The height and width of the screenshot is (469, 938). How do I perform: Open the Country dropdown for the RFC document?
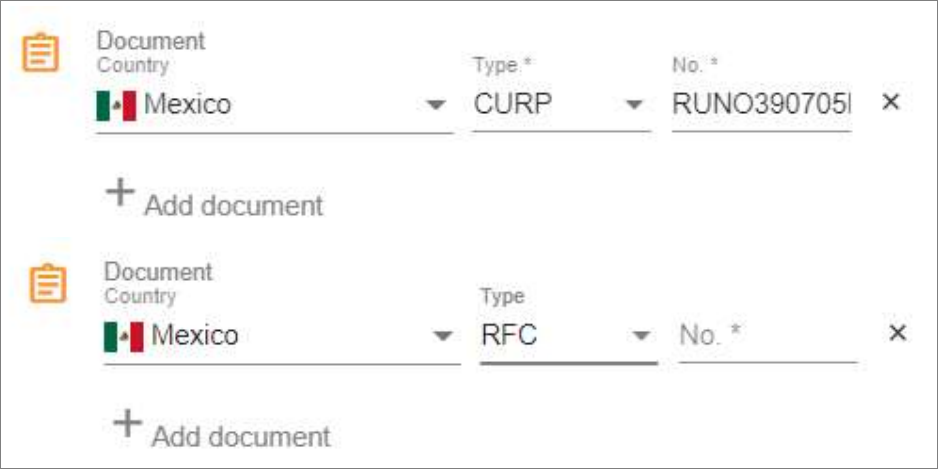[x=282, y=336]
